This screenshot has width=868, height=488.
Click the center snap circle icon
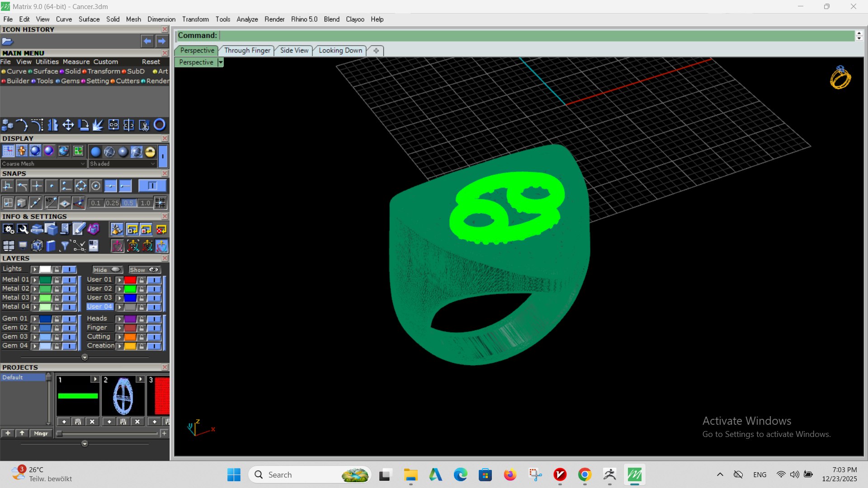(x=96, y=186)
